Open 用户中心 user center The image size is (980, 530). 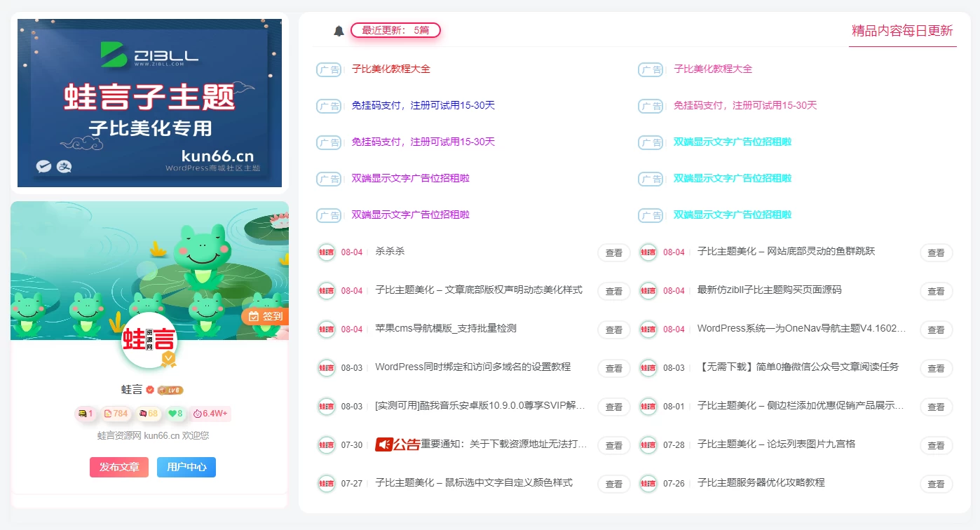pos(186,467)
